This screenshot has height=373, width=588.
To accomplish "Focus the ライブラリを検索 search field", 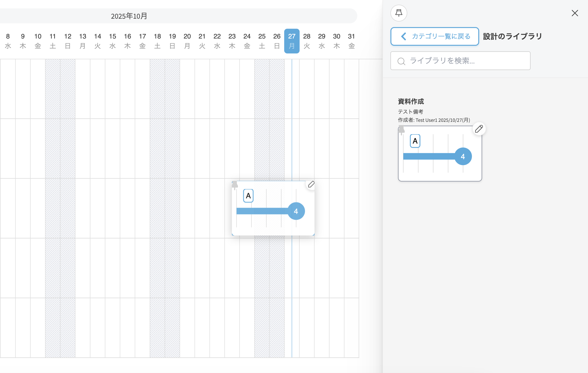I will tap(464, 61).
